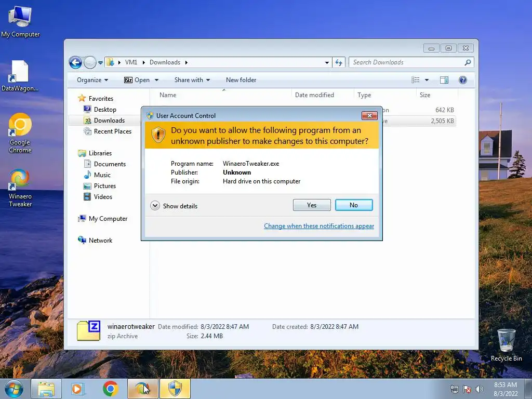Viewport: 532px width, 399px height.
Task: Open Winaero Tweaker desktop shortcut
Action: coord(20,188)
